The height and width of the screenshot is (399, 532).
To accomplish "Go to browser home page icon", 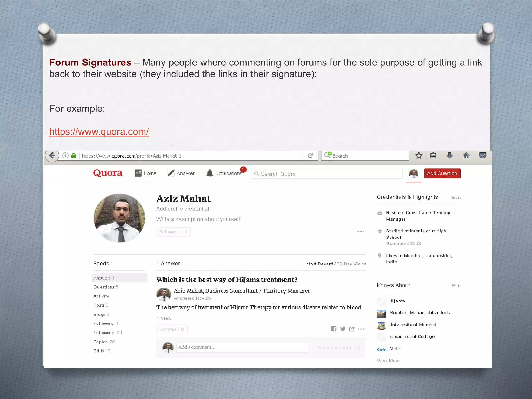I will [x=466, y=156].
